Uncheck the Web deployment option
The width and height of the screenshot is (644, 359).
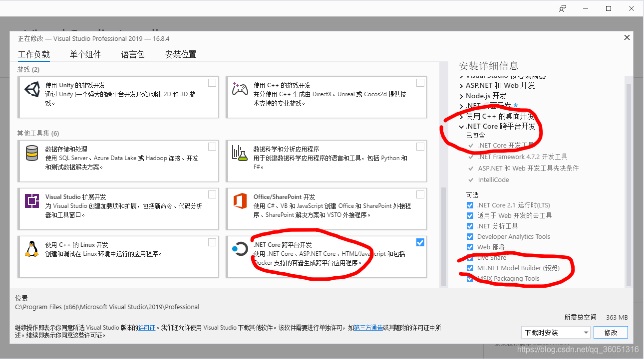470,247
